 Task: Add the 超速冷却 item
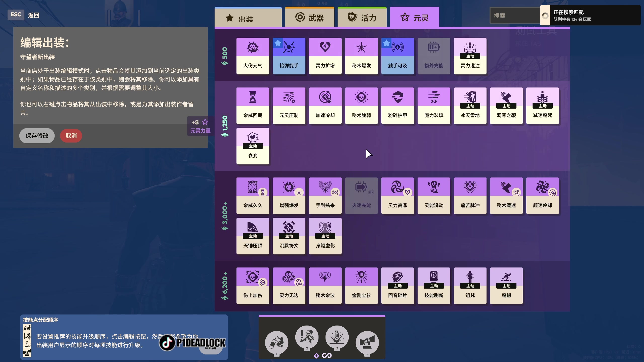tap(542, 196)
